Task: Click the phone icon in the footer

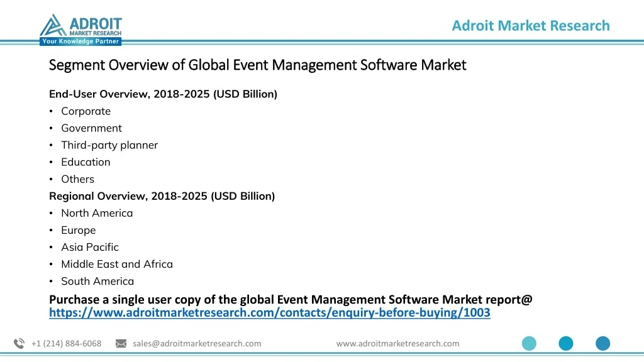Action: (x=19, y=344)
